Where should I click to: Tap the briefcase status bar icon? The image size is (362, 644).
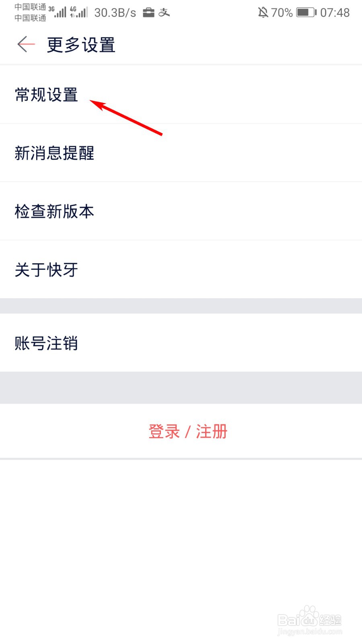pyautogui.click(x=148, y=12)
